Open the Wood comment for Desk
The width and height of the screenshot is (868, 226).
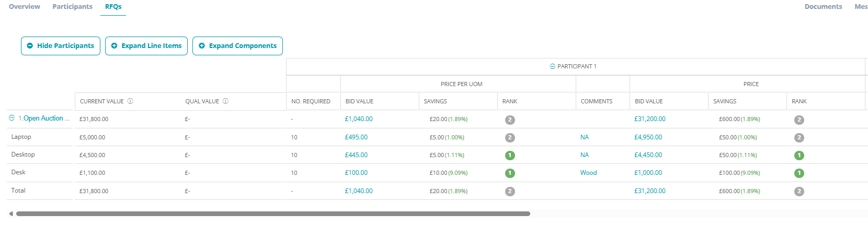[588, 173]
